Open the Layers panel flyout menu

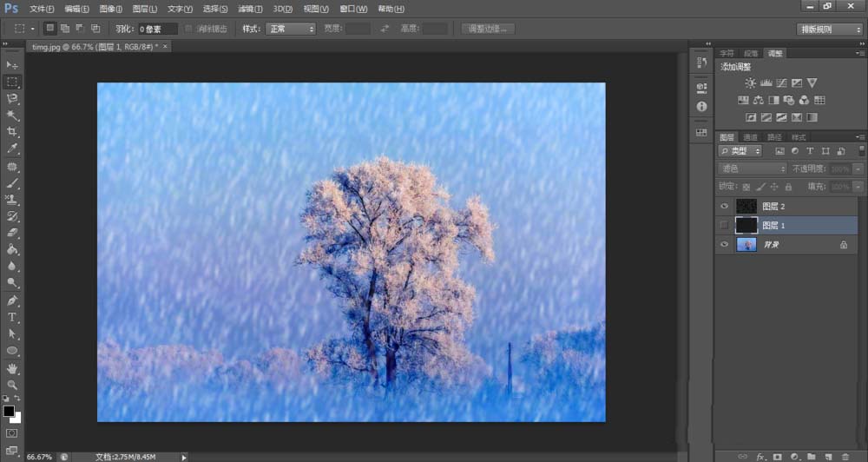tap(859, 137)
